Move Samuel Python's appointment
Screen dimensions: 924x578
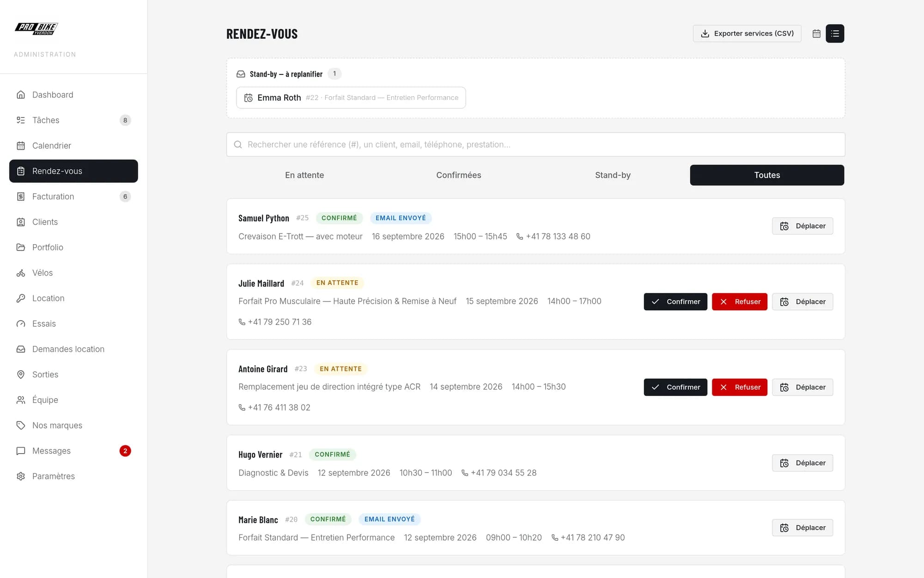click(x=802, y=226)
